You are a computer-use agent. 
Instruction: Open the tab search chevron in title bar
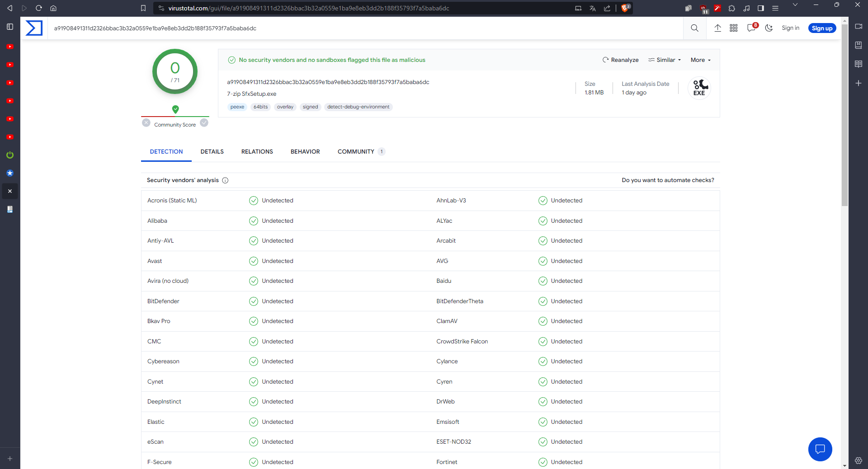click(795, 5)
